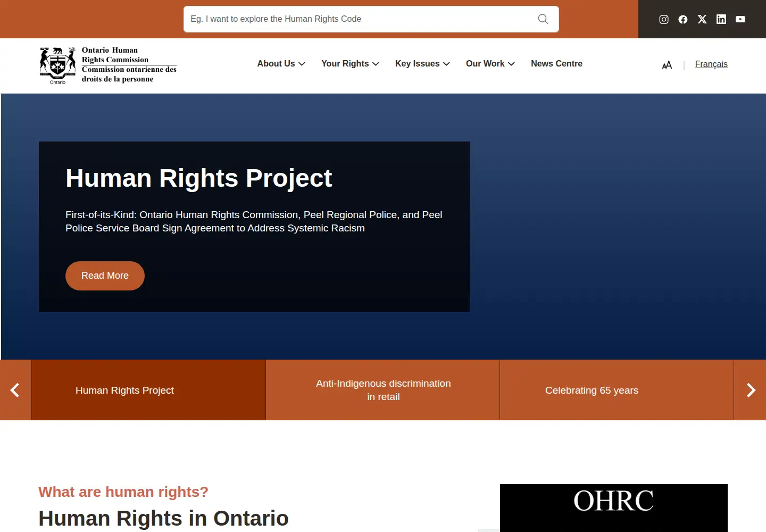
Task: Switch the site to Français
Action: point(711,64)
